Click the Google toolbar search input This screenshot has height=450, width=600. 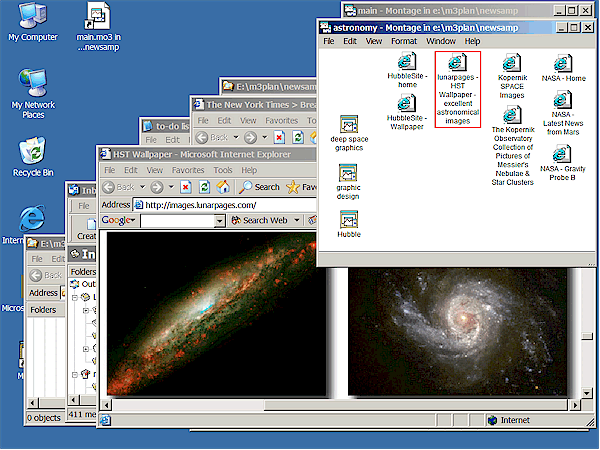178,221
